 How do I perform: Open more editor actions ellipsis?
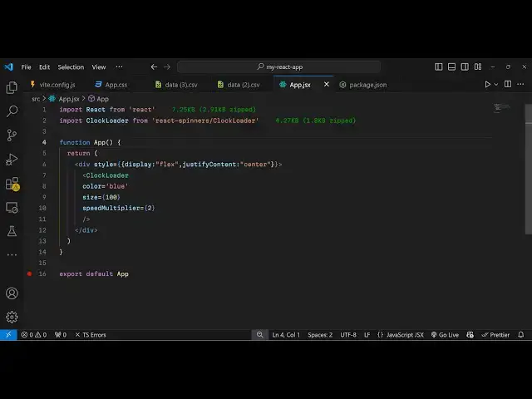[x=520, y=84]
